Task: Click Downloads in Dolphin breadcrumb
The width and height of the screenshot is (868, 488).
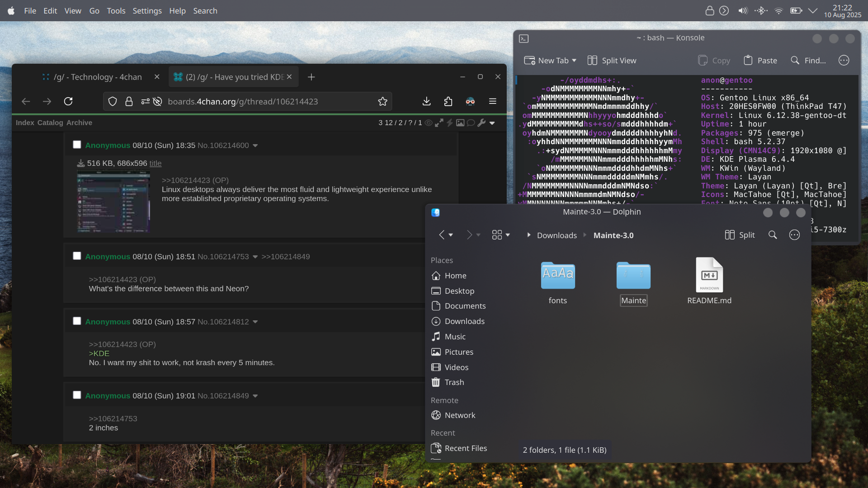Action: [557, 235]
